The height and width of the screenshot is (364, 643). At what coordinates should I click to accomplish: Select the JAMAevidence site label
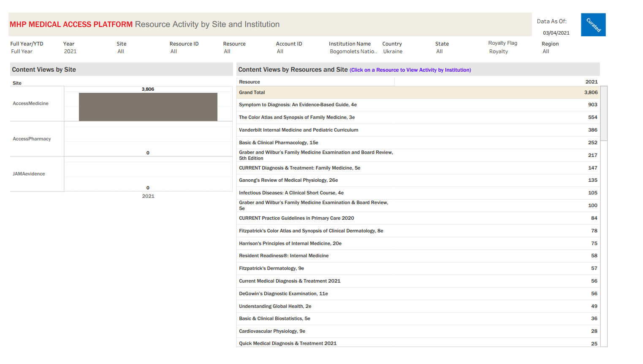[29, 174]
